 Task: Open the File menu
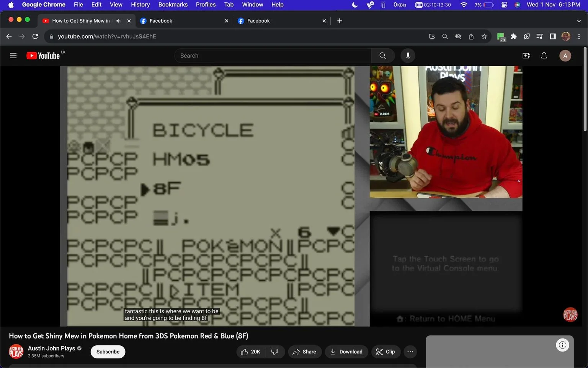point(78,5)
